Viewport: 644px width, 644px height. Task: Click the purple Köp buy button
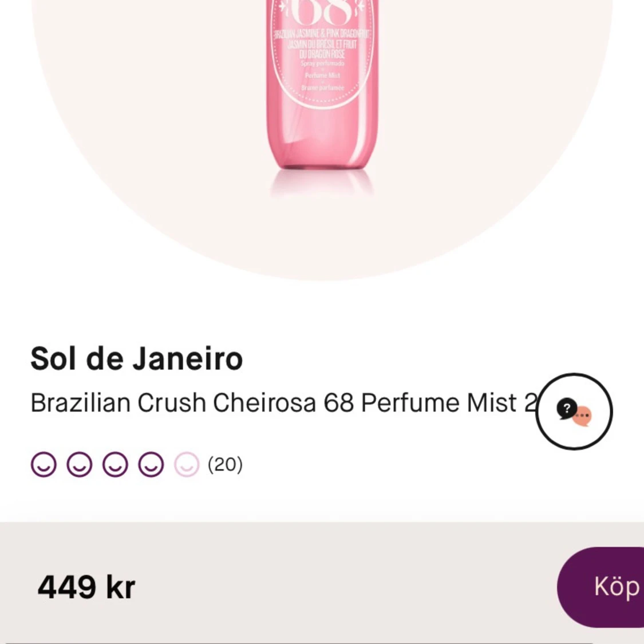click(600, 587)
